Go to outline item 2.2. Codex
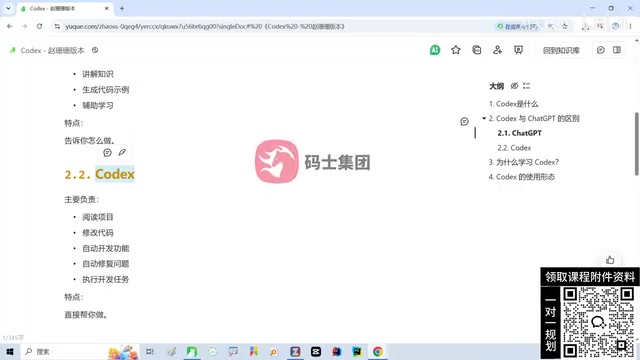640x360 pixels. (514, 148)
